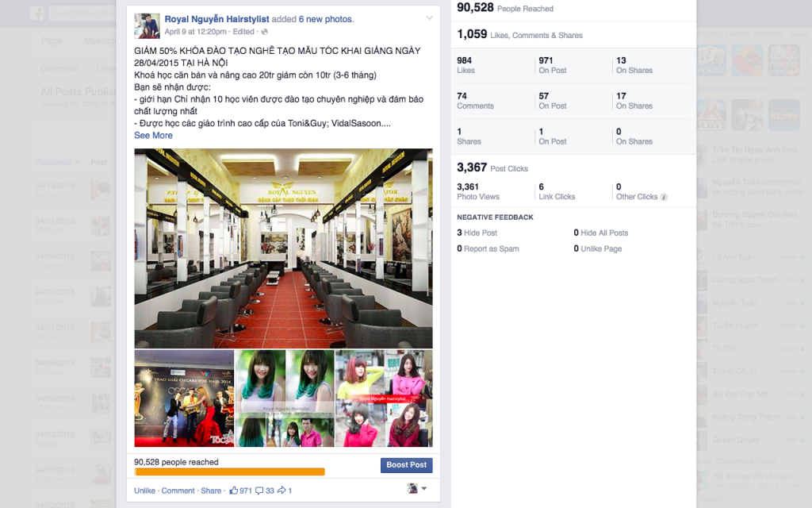812x508 pixels.
Task: Click Trần Thị Ngọc Ánh ticker story
Action: click(x=752, y=155)
